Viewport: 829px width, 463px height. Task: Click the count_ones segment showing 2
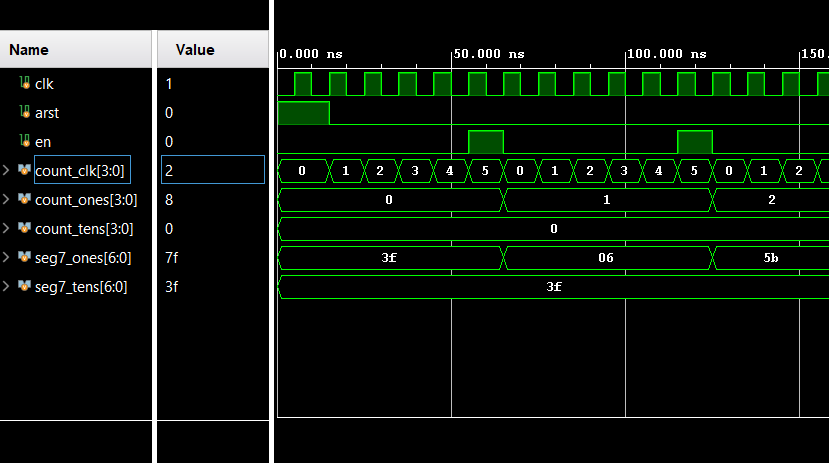coord(772,200)
